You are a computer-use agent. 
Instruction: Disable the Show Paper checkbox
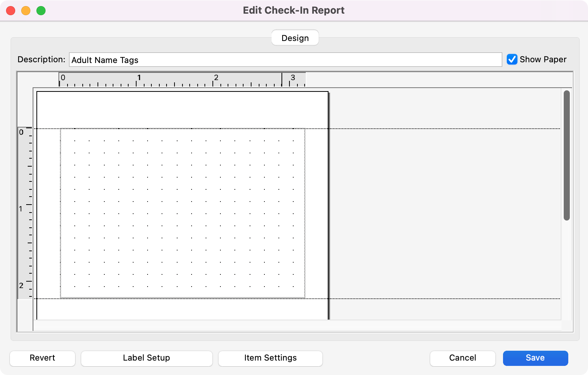tap(512, 59)
